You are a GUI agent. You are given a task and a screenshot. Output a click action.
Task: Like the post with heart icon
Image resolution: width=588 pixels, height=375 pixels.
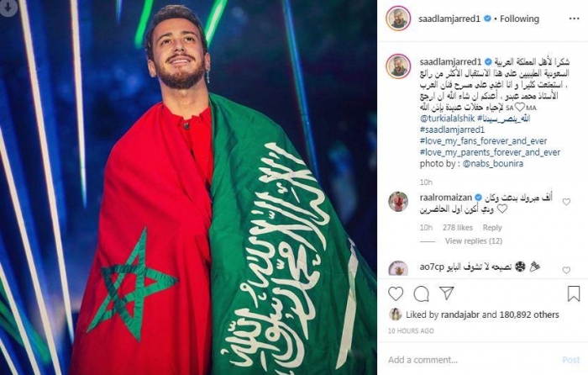pos(396,294)
